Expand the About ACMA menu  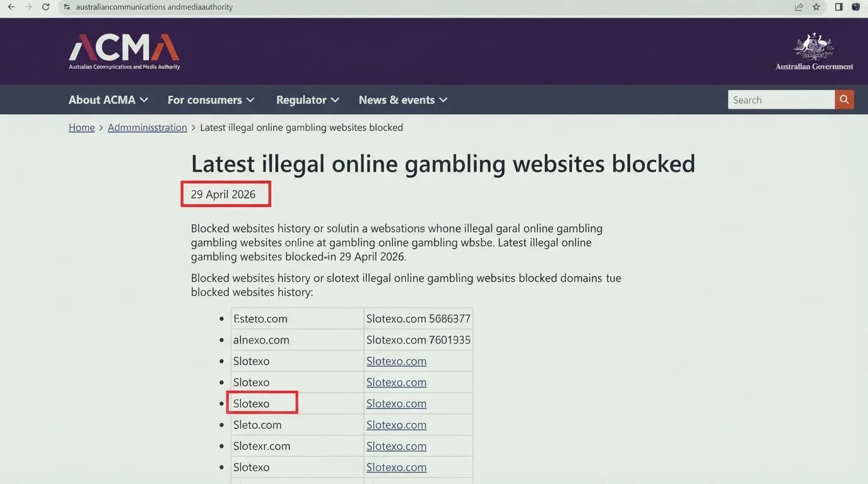108,100
